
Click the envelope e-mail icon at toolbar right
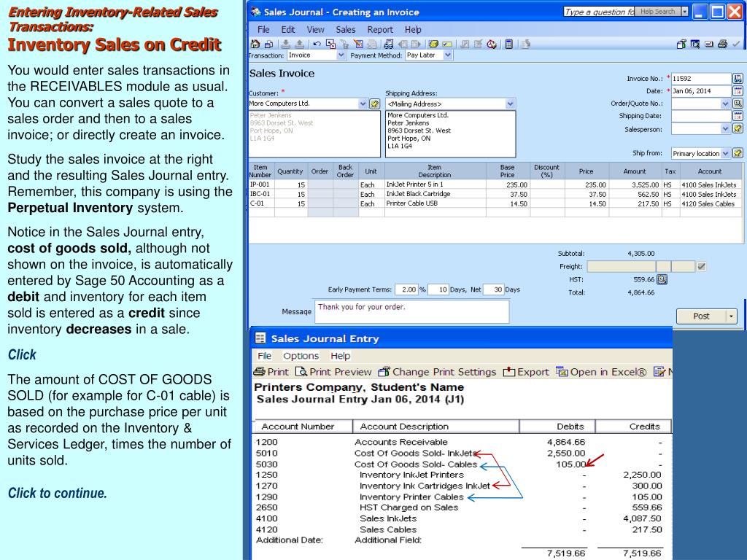[709, 44]
